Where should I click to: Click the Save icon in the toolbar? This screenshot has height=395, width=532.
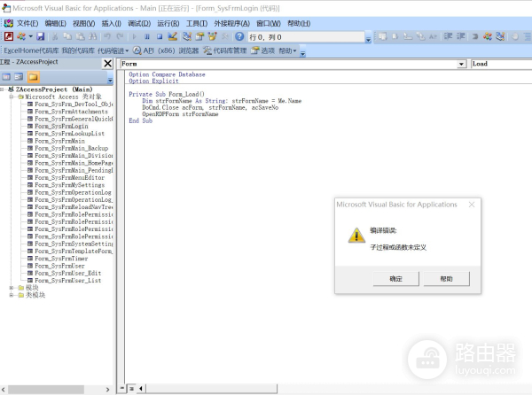tap(41, 36)
